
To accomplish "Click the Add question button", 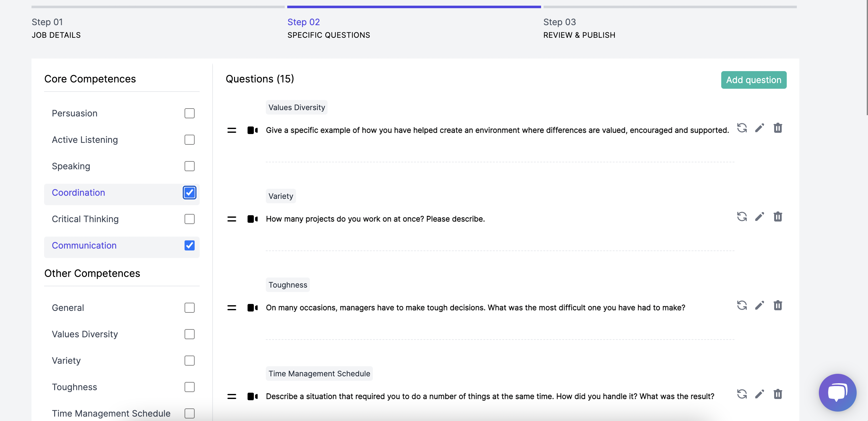I will point(754,80).
